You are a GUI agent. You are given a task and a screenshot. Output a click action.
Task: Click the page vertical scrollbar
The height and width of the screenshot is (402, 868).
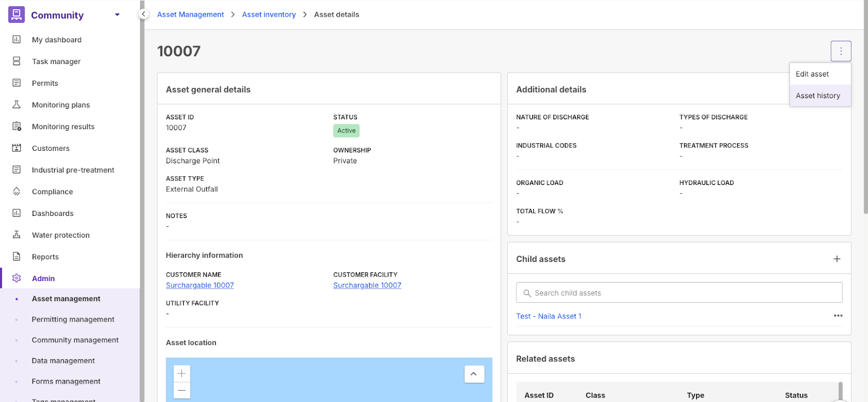pos(865,109)
